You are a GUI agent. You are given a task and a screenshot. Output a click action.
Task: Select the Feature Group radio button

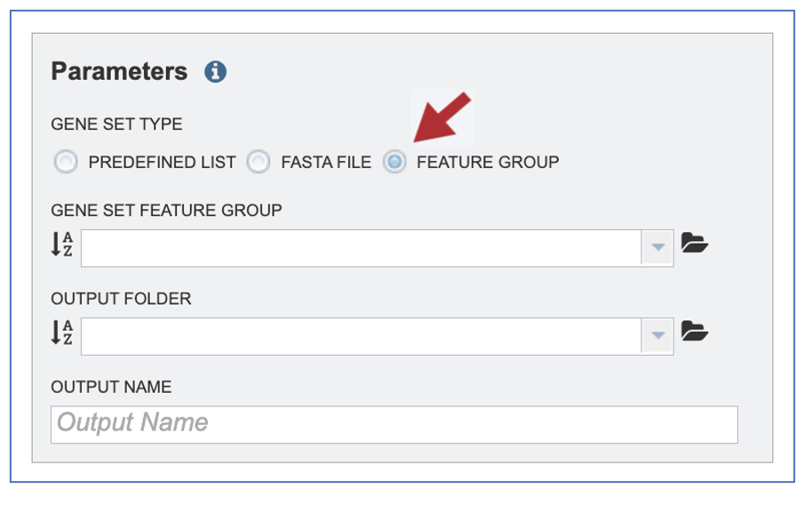coord(394,162)
